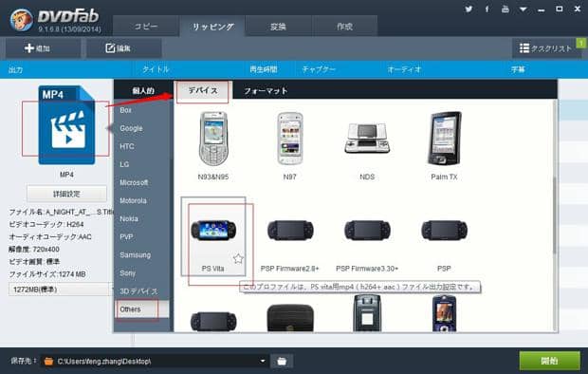This screenshot has height=374, width=588.
Task: Open the 1272MB(標準) size dropdown
Action: point(61,290)
